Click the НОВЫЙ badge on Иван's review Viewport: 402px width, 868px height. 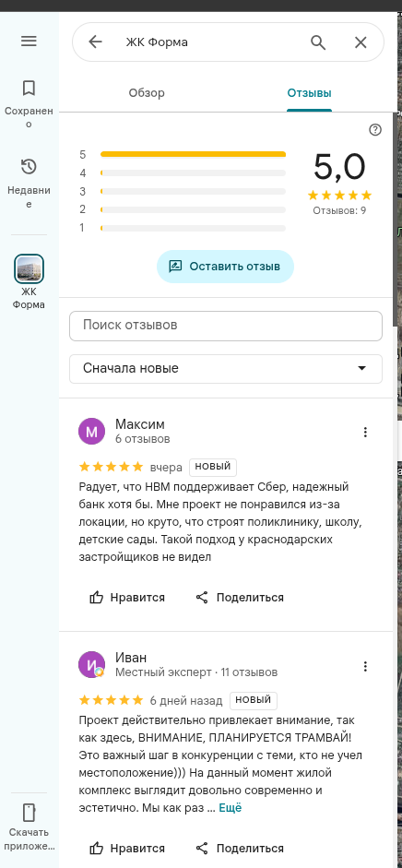(x=254, y=700)
